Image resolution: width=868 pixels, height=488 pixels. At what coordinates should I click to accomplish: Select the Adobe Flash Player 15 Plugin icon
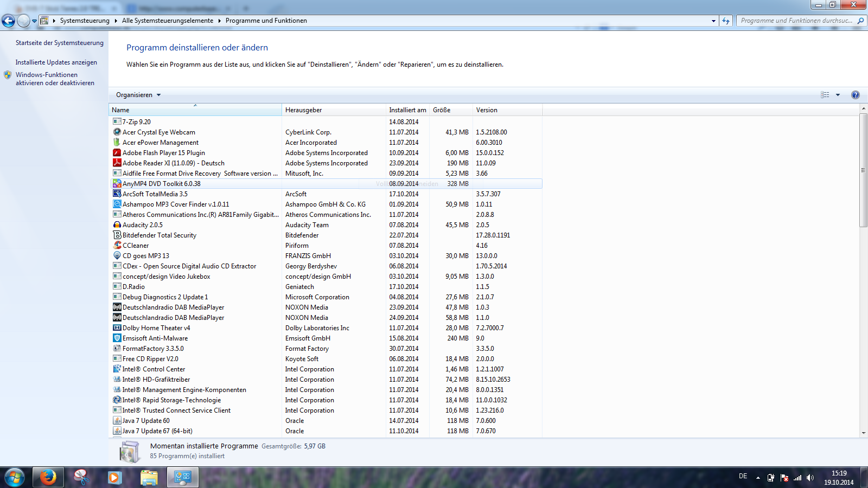(117, 153)
